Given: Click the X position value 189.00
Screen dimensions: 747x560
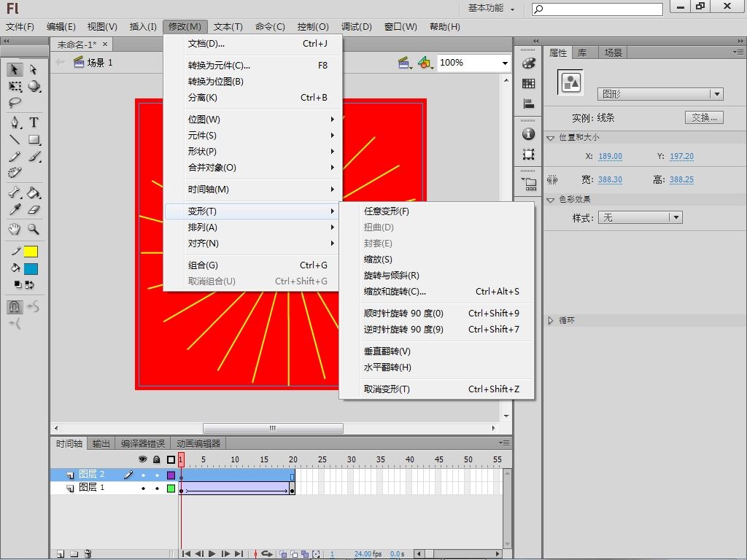Looking at the screenshot, I should coord(611,156).
